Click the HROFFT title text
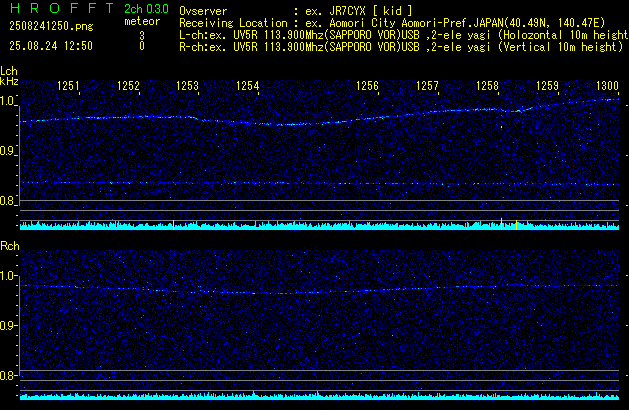Image resolution: width=629 pixels, height=410 pixels. (x=62, y=8)
